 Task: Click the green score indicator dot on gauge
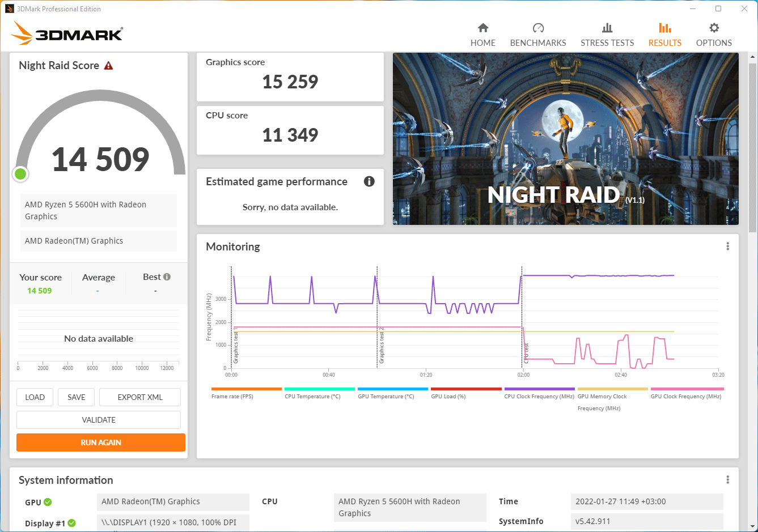pos(20,174)
